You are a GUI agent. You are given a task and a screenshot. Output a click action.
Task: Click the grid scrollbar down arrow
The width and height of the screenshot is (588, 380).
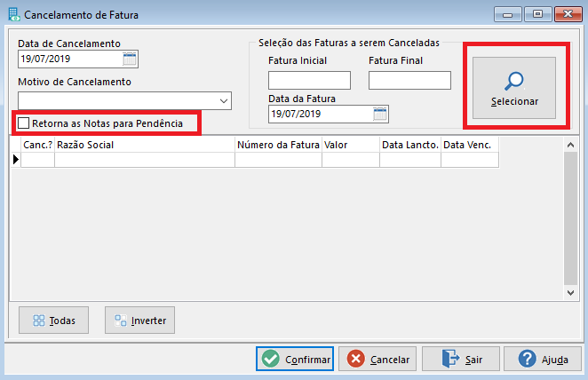pyautogui.click(x=571, y=293)
